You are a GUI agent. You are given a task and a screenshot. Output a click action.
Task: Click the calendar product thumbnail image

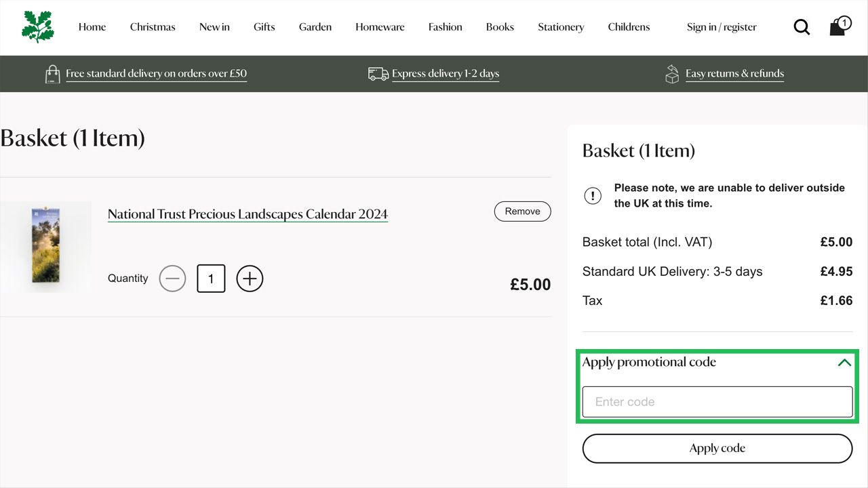(45, 246)
